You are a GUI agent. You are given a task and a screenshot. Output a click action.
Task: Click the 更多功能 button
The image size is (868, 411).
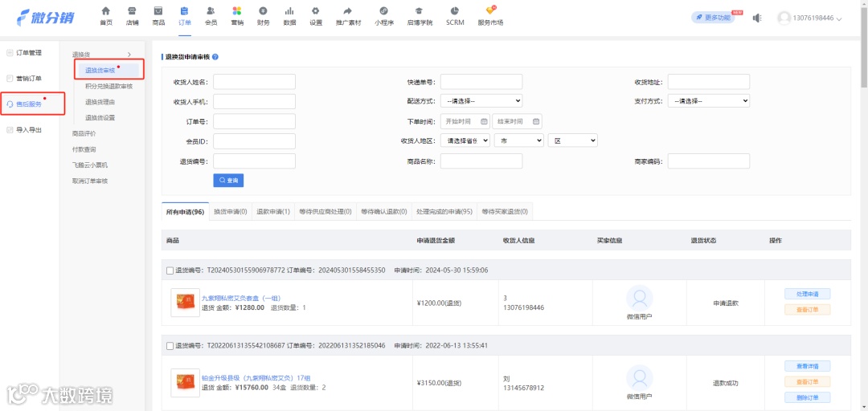click(x=713, y=18)
